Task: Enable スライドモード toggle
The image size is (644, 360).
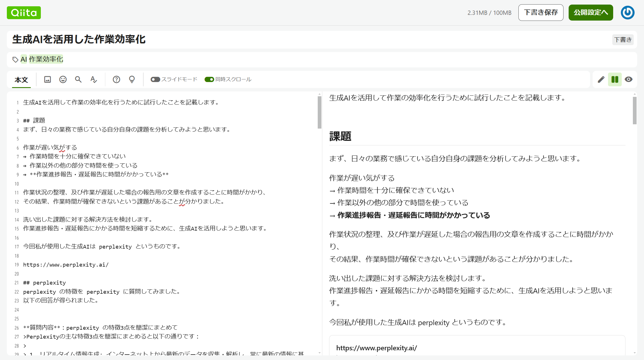Action: click(x=155, y=79)
